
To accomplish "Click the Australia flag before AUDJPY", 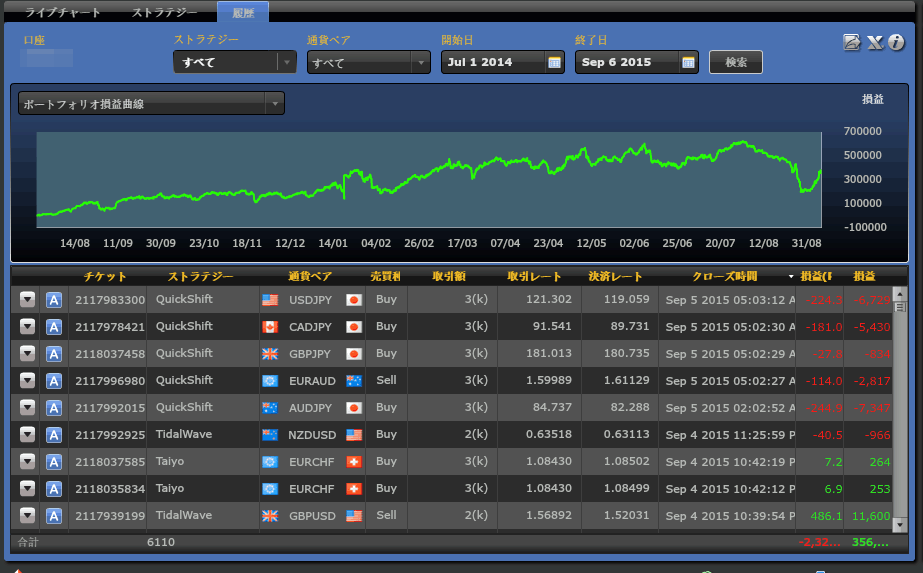I will (270, 408).
